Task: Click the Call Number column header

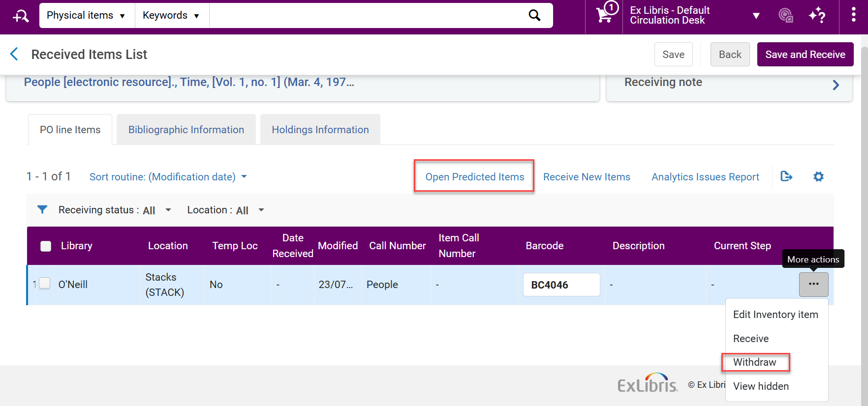Action: pyautogui.click(x=397, y=246)
